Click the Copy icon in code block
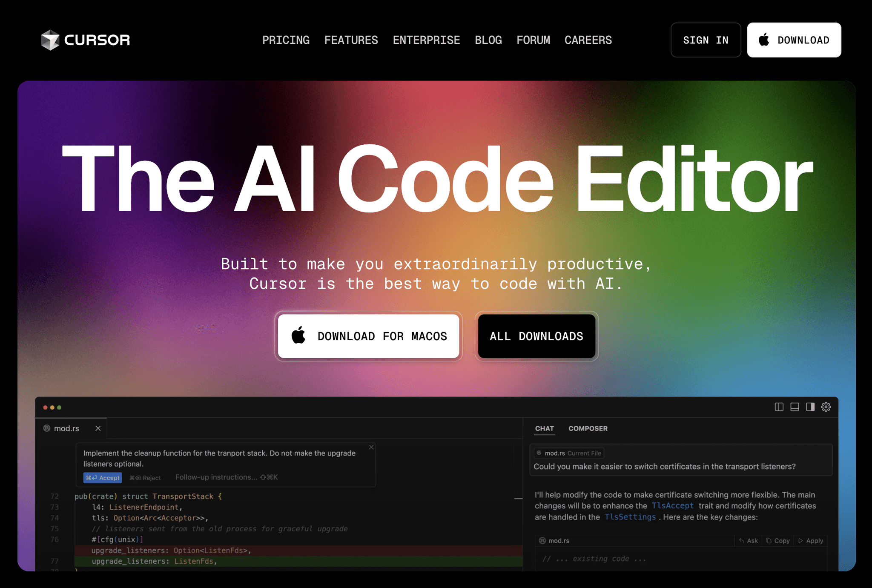872x588 pixels. coord(778,541)
